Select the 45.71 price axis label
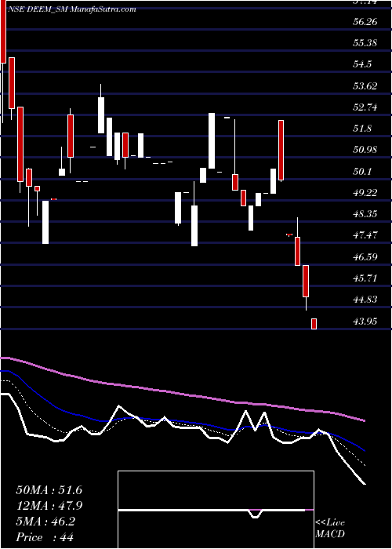 365,278
